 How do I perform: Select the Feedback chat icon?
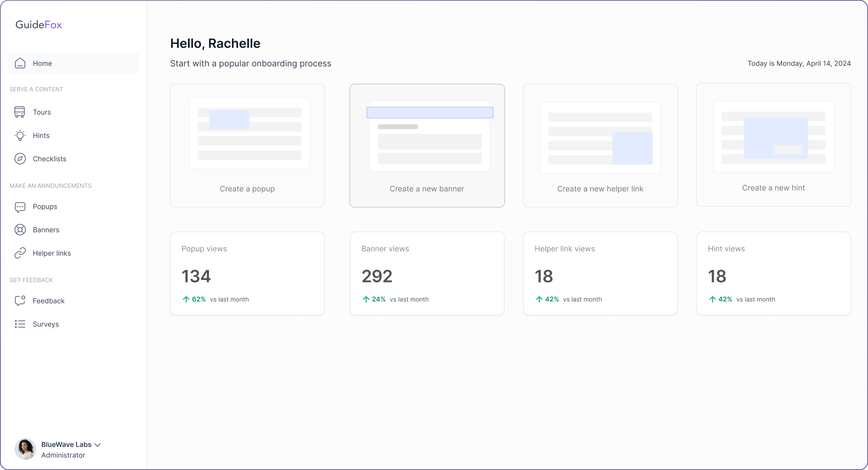(20, 300)
